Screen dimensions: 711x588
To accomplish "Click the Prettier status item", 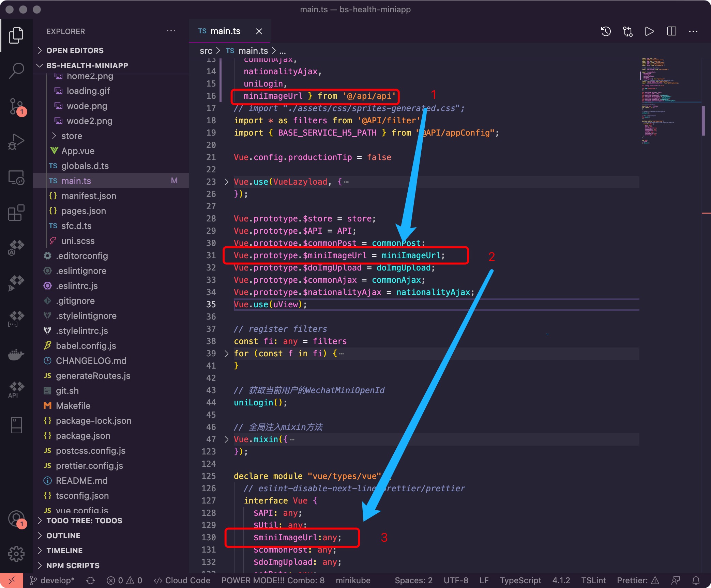I will click(638, 581).
